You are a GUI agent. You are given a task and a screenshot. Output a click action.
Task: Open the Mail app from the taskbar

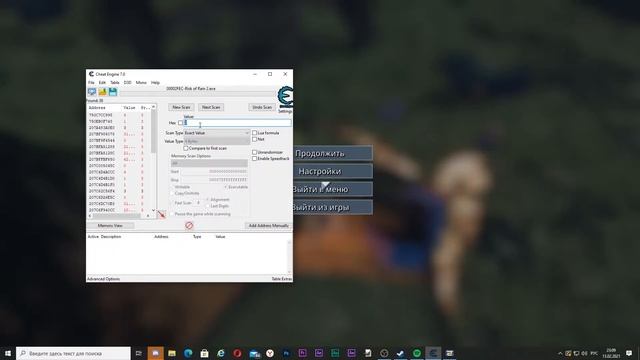pyautogui.click(x=254, y=353)
